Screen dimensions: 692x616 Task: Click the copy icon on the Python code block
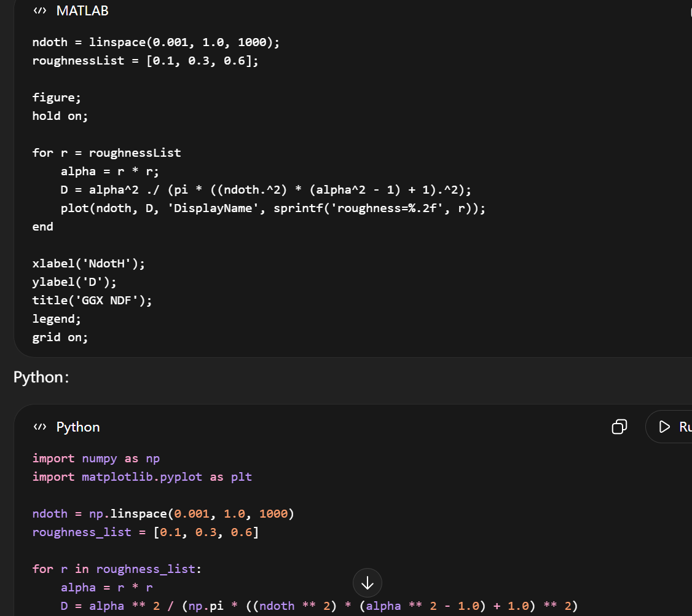coord(619,427)
